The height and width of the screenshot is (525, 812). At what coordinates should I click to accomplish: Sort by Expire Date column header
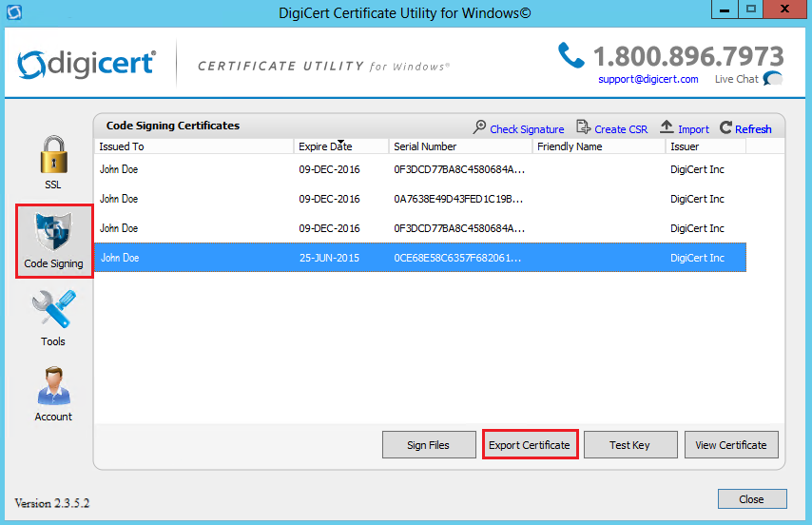pos(325,146)
